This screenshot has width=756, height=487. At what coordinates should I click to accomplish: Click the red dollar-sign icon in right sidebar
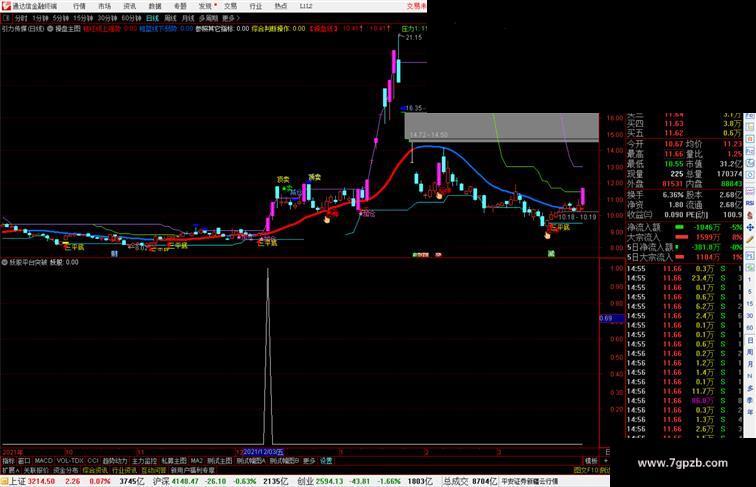[750, 215]
